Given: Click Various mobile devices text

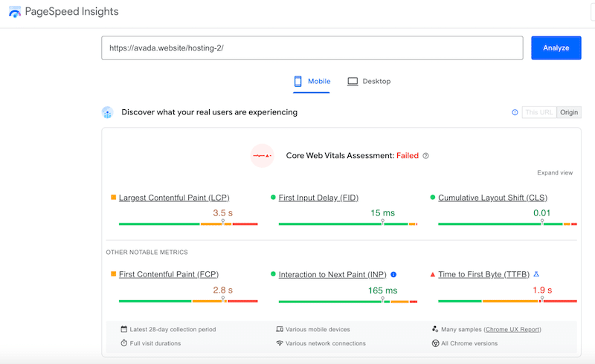Looking at the screenshot, I should pos(318,329).
